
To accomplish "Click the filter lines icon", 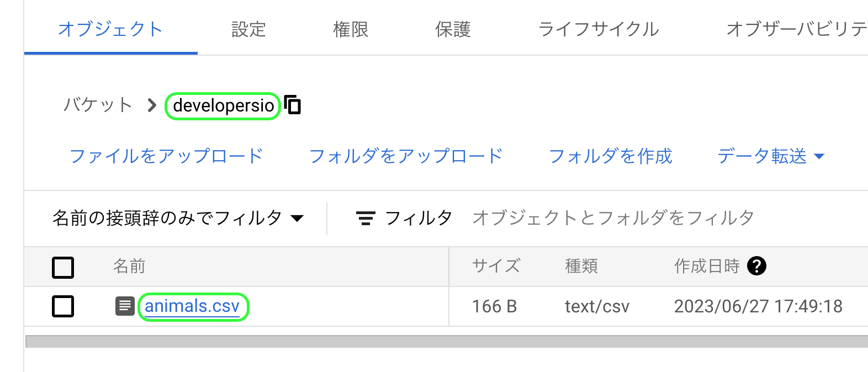I will point(365,218).
